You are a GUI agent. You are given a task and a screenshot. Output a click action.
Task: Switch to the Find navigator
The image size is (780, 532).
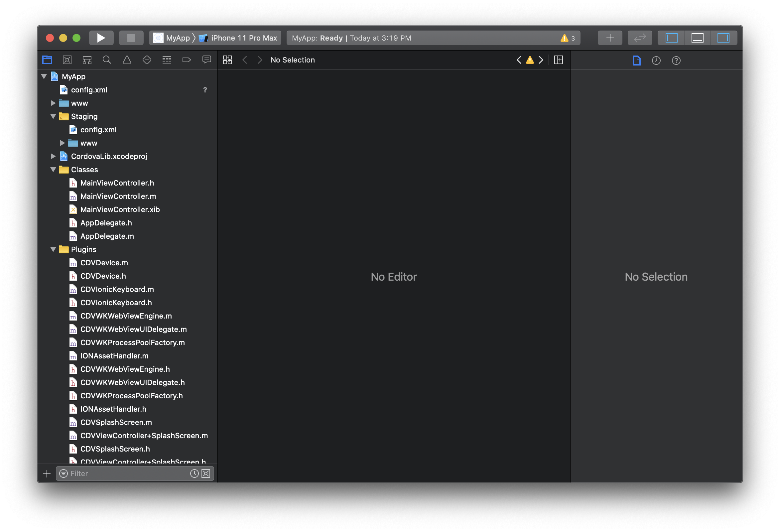tap(107, 60)
